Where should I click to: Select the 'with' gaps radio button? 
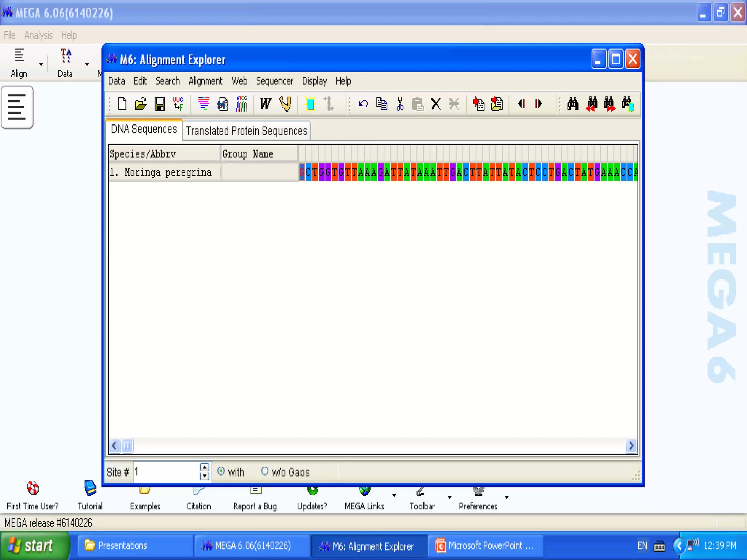[221, 471]
